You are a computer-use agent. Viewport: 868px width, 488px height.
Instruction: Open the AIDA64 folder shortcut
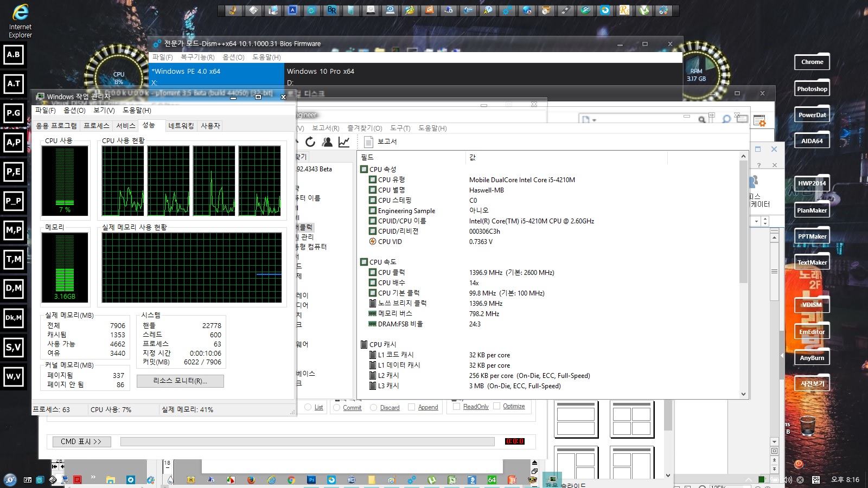pyautogui.click(x=812, y=140)
